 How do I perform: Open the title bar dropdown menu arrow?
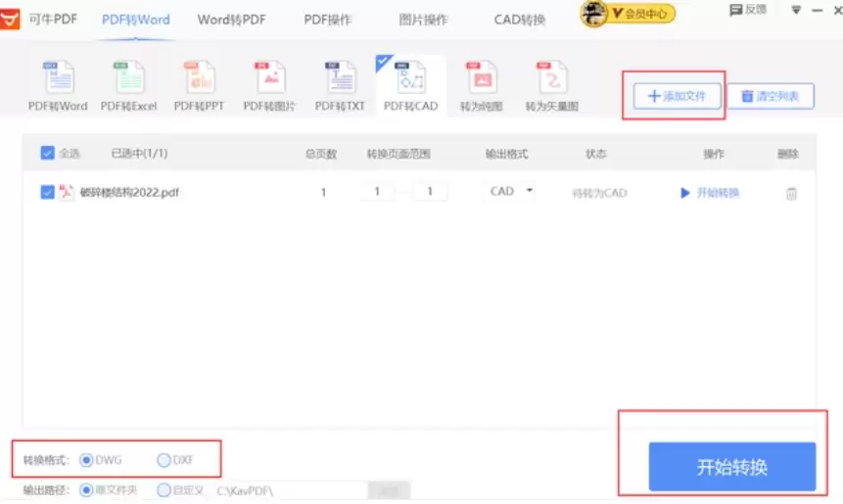(x=796, y=10)
